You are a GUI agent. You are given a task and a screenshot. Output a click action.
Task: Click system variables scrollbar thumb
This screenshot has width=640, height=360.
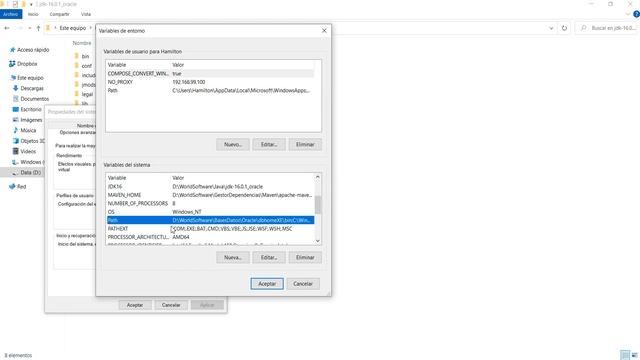[318, 204]
